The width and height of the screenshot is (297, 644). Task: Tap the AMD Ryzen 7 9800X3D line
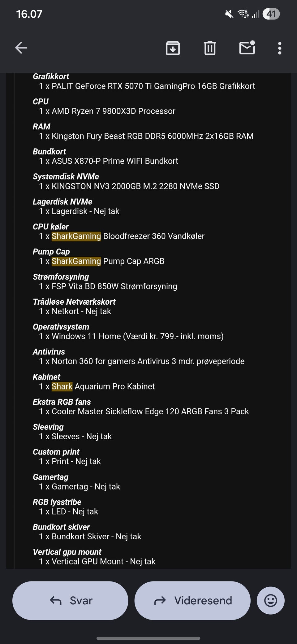pyautogui.click(x=107, y=111)
